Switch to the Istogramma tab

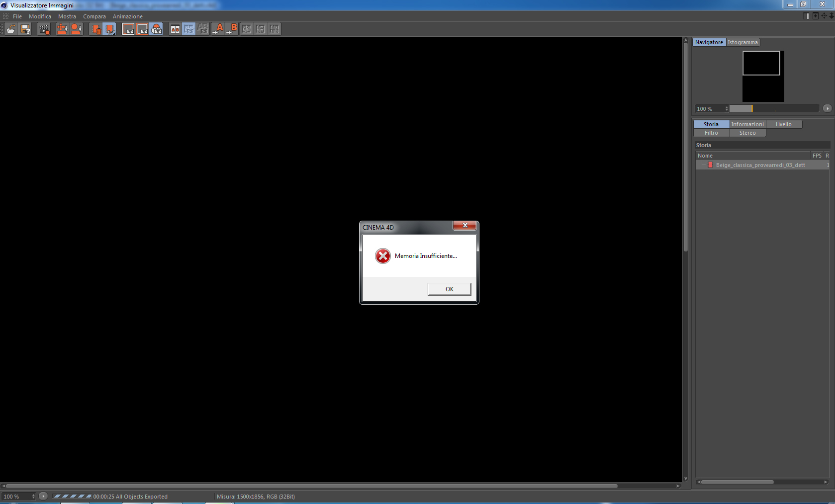tap(743, 42)
